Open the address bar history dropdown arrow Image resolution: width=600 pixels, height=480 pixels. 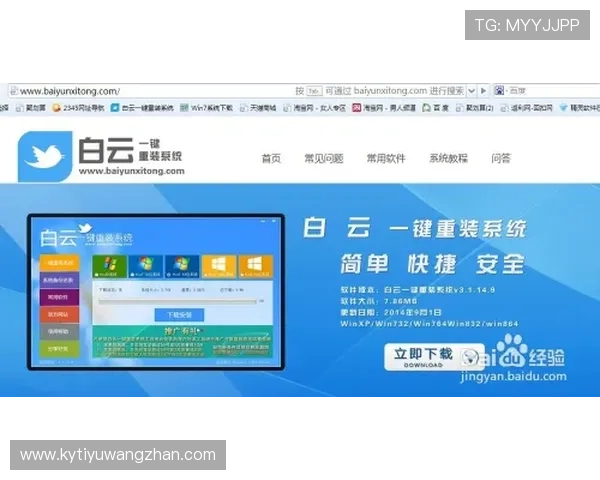coord(471,91)
